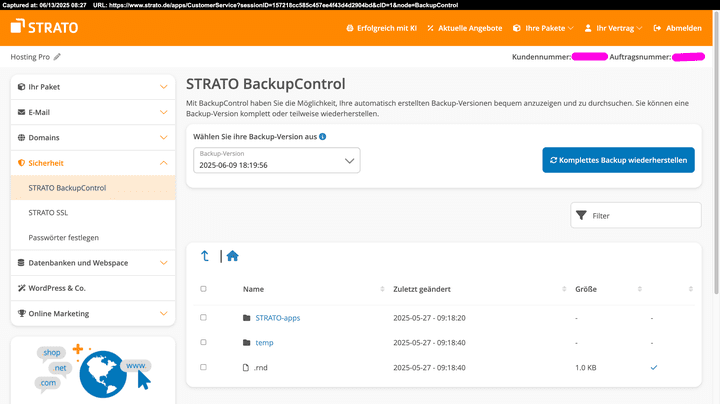Click the STRATO logo
The image size is (720, 404).
pos(44,27)
